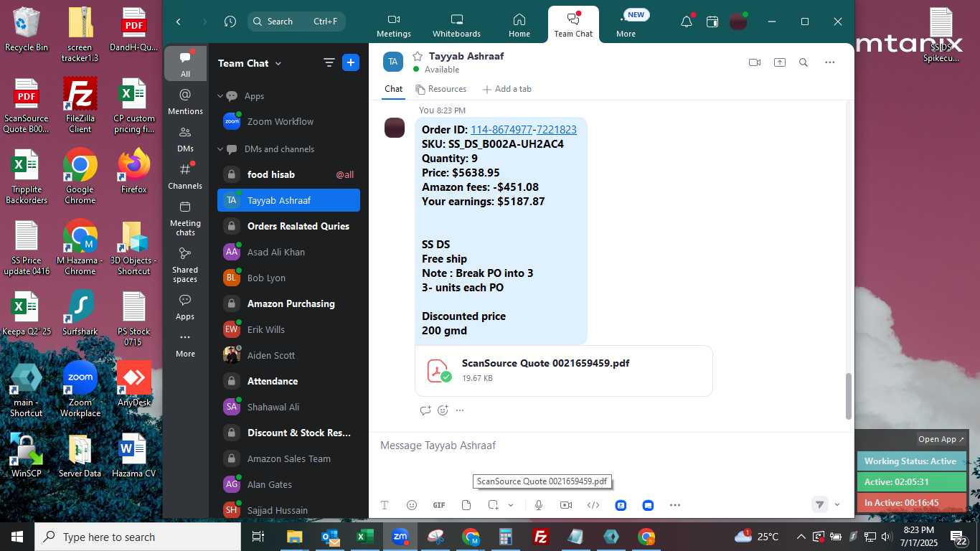Click Add a tab
This screenshot has width=980, height=551.
507,89
